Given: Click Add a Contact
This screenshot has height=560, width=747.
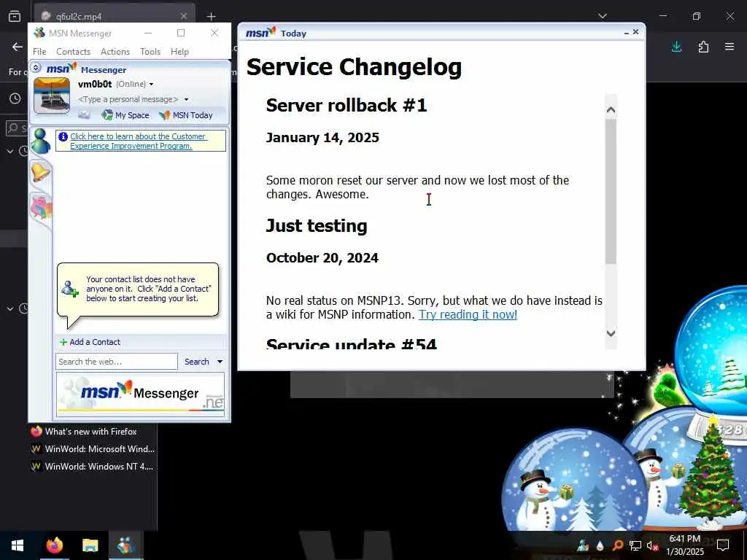Looking at the screenshot, I should 90,342.
